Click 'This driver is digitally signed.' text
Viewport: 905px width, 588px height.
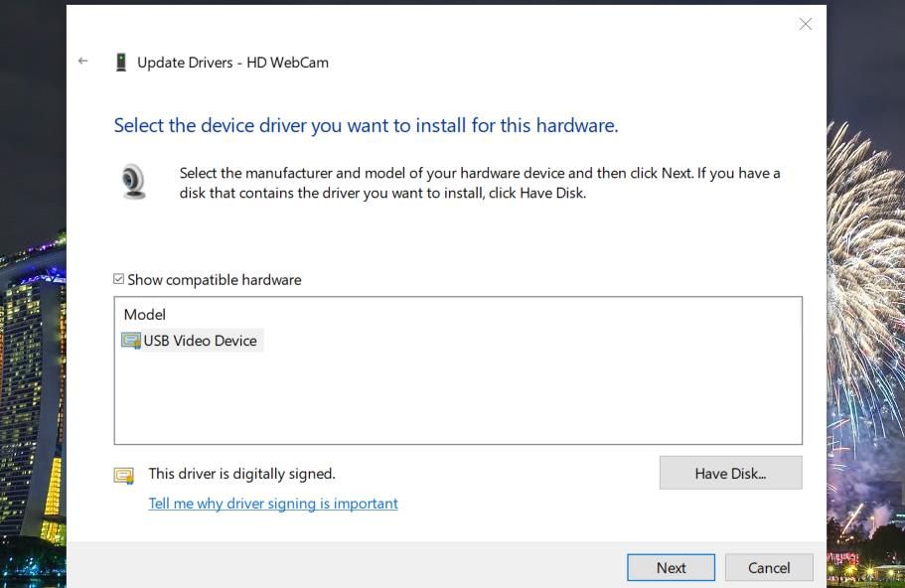click(x=241, y=474)
